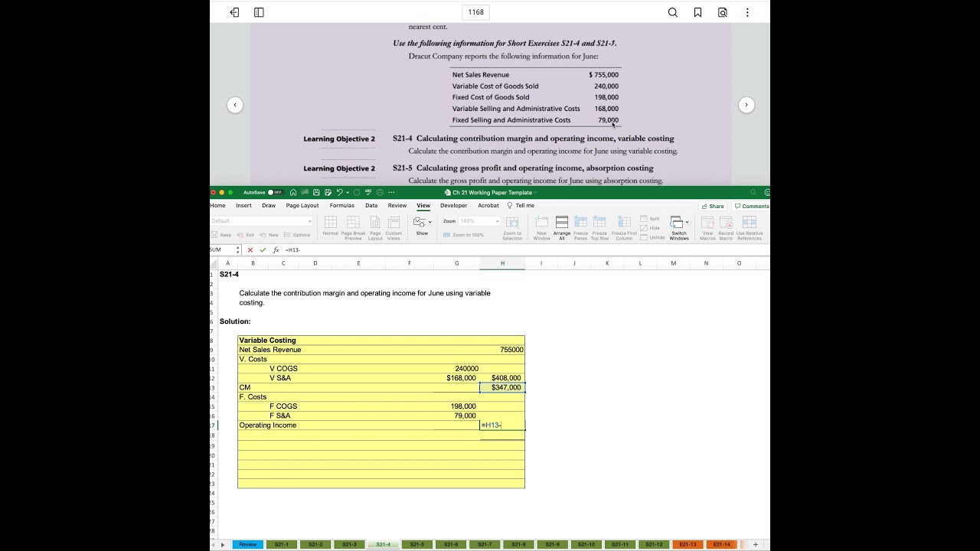Click Freeze Top Row
Viewport: 980px width, 551px height.
pyautogui.click(x=599, y=228)
